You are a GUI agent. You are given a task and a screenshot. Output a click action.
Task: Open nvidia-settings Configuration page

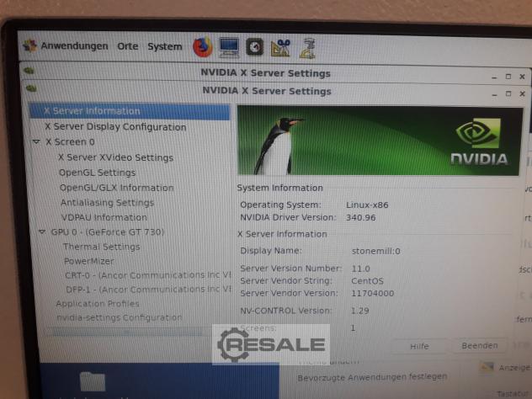tap(119, 318)
